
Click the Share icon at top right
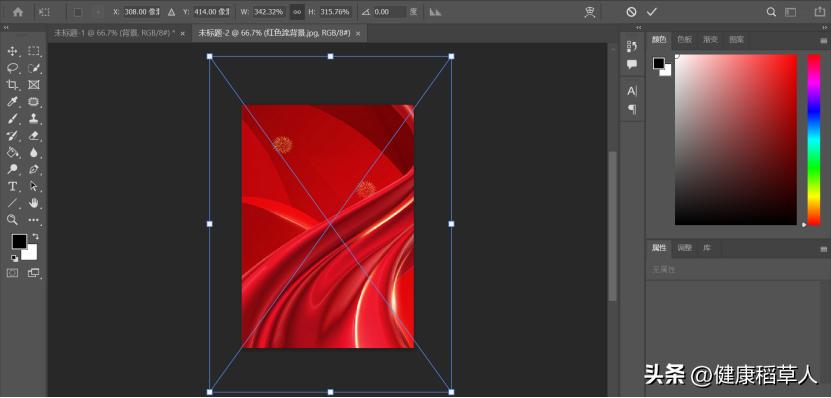click(x=819, y=12)
